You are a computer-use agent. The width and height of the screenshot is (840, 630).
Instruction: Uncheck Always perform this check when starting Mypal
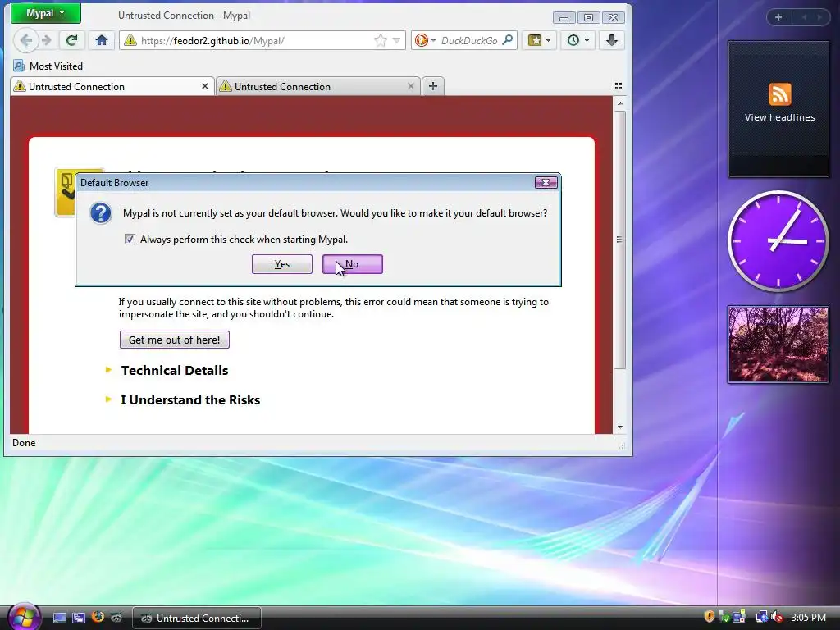(x=130, y=239)
